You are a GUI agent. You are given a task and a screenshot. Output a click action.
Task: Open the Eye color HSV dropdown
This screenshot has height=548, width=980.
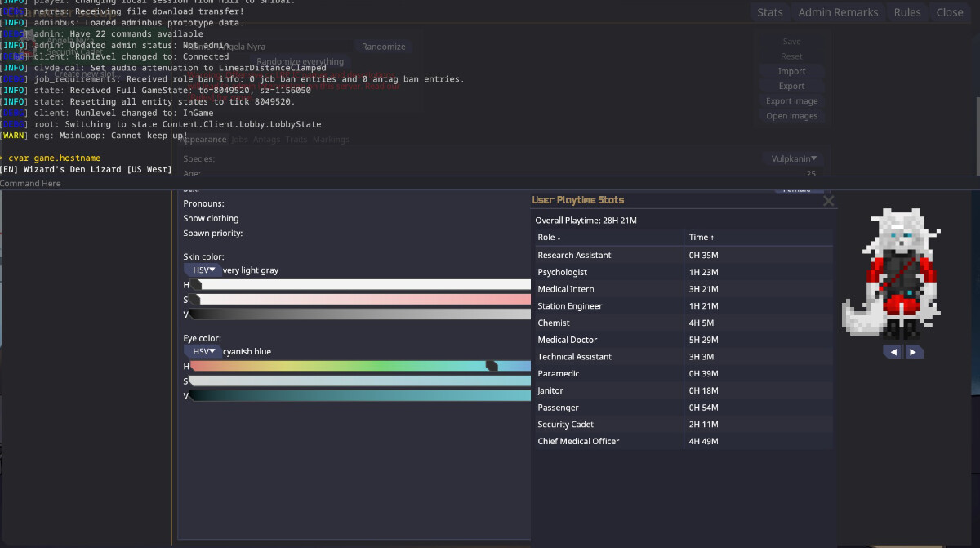[203, 352]
